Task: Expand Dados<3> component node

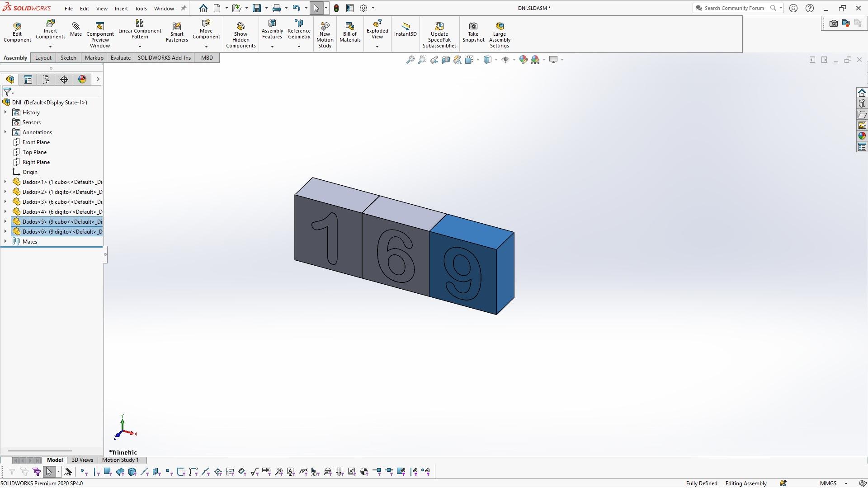Action: click(x=5, y=202)
